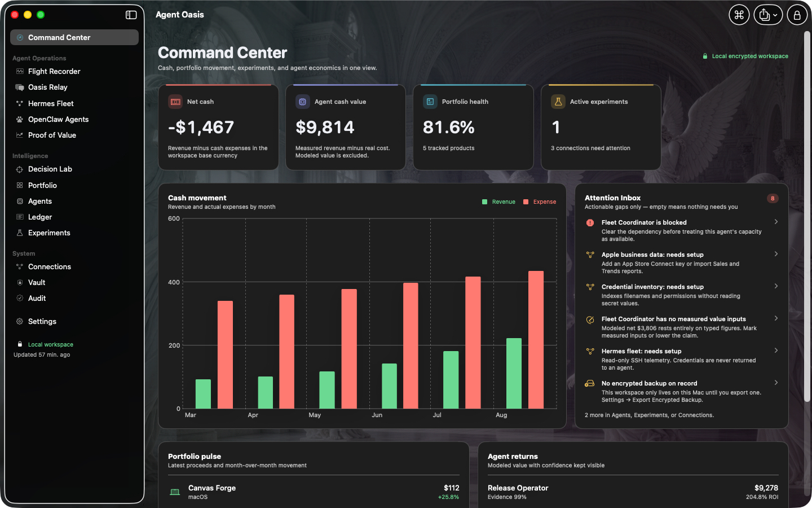Viewport: 812px width, 508px height.
Task: Click the Local encrypted workspace badge
Action: (745, 56)
